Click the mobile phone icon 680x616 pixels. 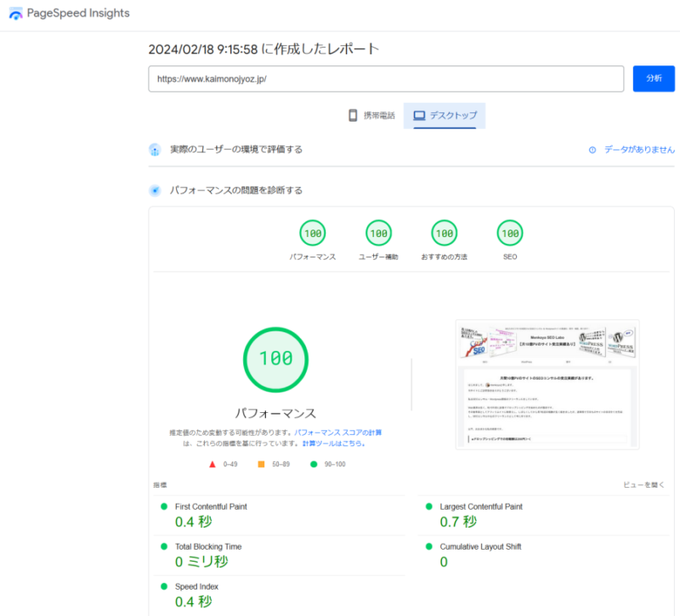click(x=353, y=116)
